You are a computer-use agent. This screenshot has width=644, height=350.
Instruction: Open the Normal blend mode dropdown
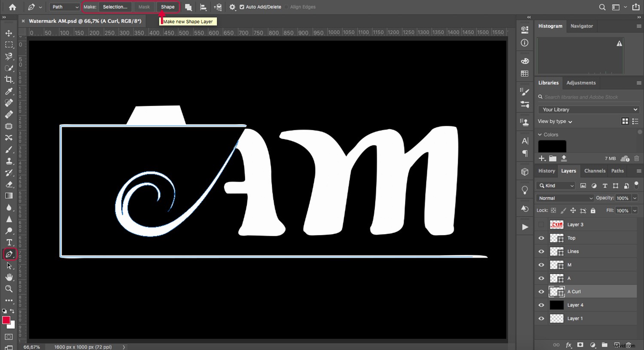click(565, 198)
